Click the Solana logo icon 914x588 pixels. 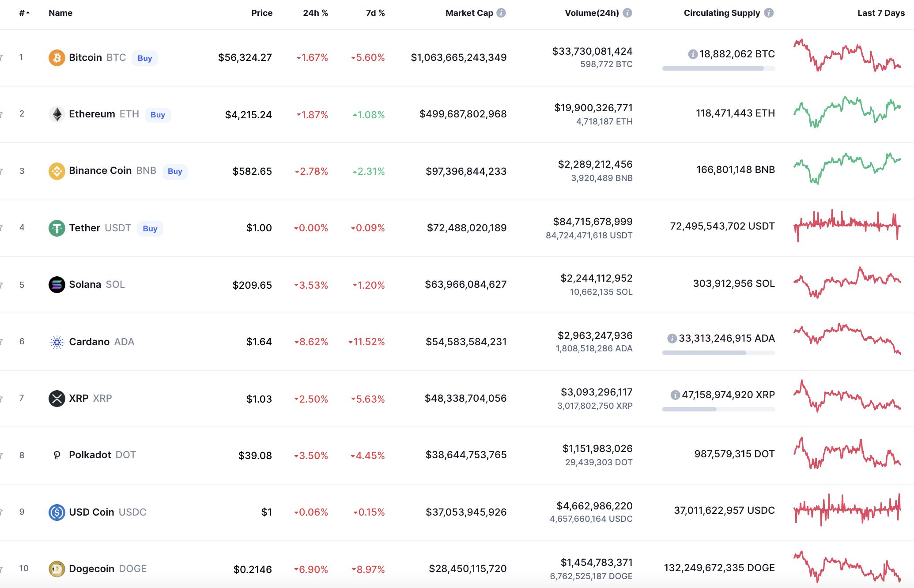pyautogui.click(x=57, y=285)
